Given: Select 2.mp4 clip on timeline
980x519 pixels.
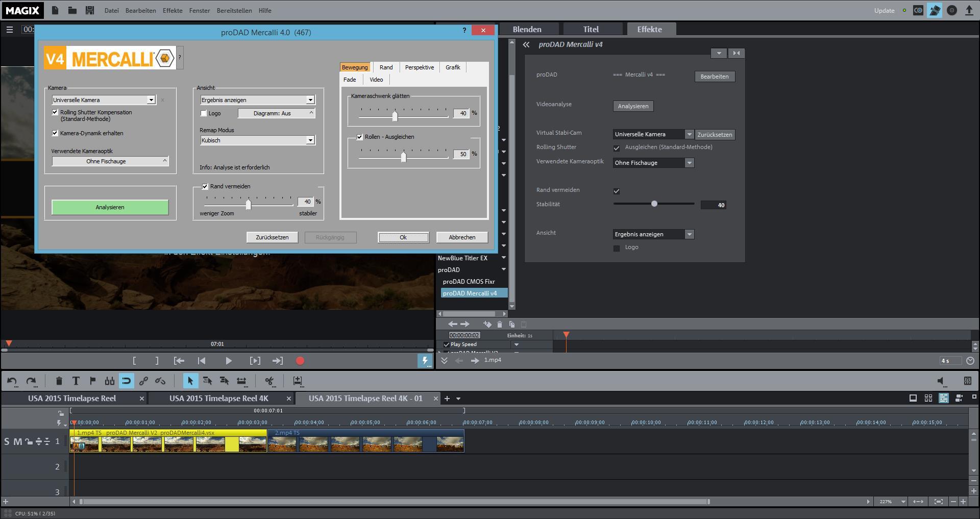Looking at the screenshot, I should [x=366, y=441].
